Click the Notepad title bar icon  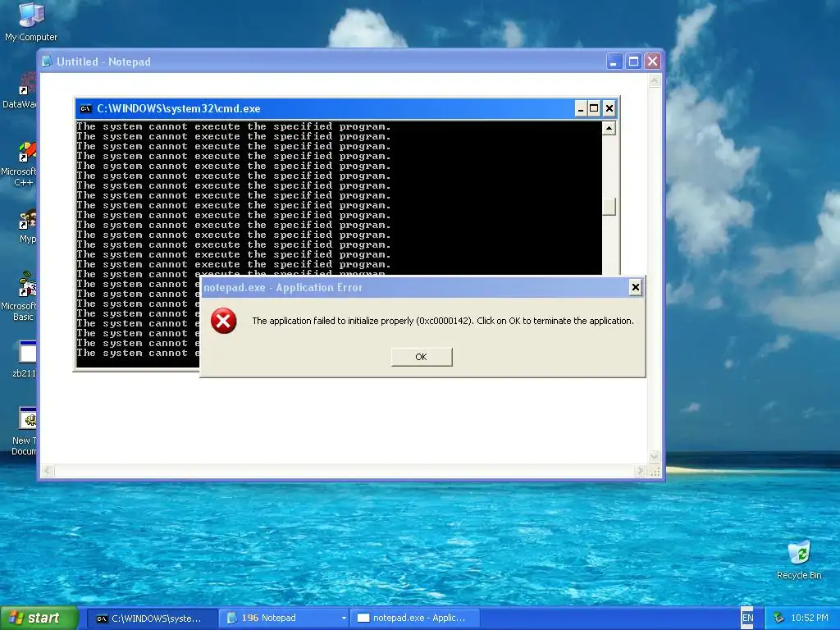tap(47, 62)
